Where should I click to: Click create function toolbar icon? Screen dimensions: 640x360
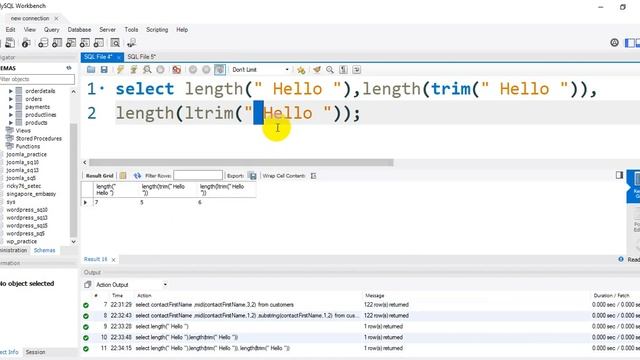click(x=98, y=43)
